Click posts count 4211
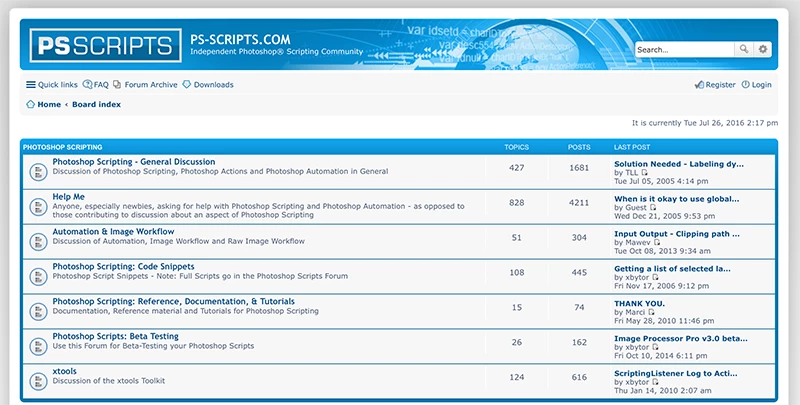 [x=579, y=202]
